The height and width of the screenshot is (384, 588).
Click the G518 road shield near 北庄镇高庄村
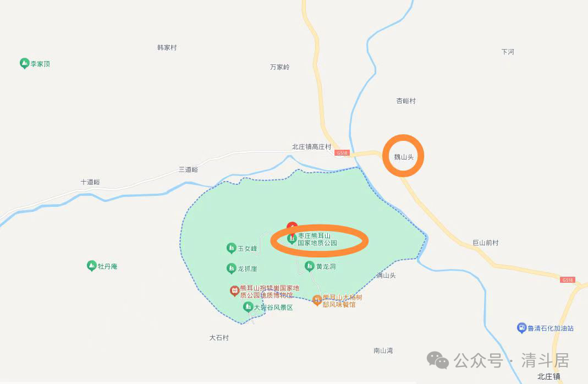pyautogui.click(x=342, y=153)
